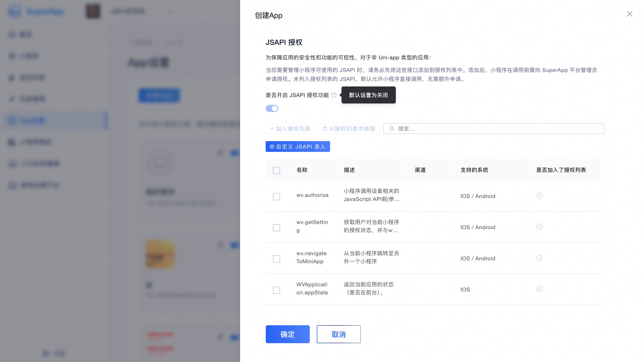Image resolution: width=644 pixels, height=362 pixels.
Task: Click the wv.navigateToMiniApp authorization status icon
Action: coord(539,258)
